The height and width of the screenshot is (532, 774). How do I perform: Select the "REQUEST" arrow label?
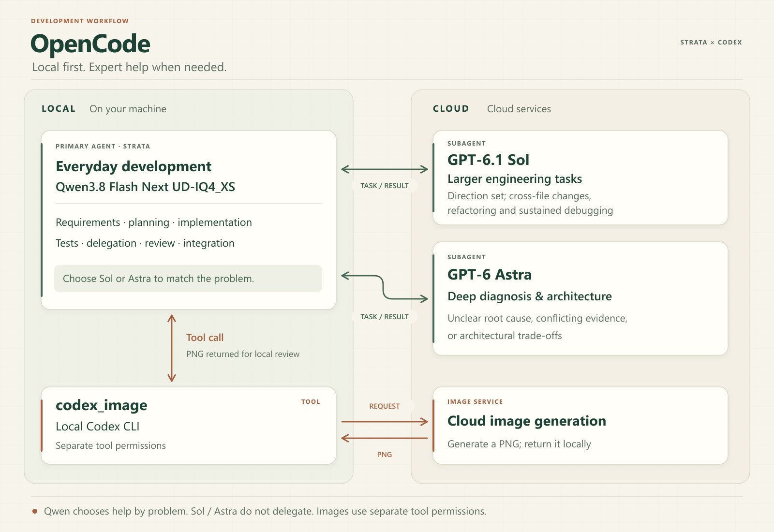pyautogui.click(x=385, y=406)
